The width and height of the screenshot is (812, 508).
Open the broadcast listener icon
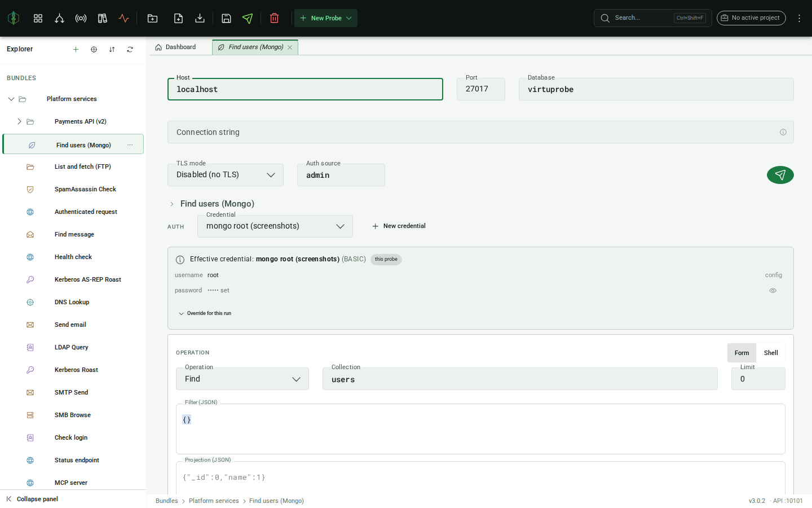click(x=81, y=18)
